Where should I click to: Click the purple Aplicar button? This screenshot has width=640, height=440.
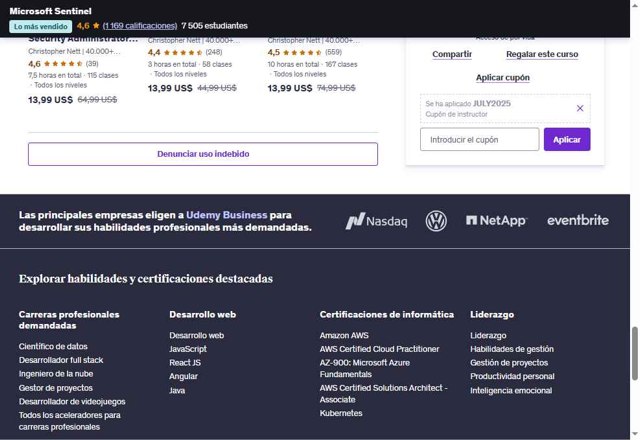[x=567, y=140]
